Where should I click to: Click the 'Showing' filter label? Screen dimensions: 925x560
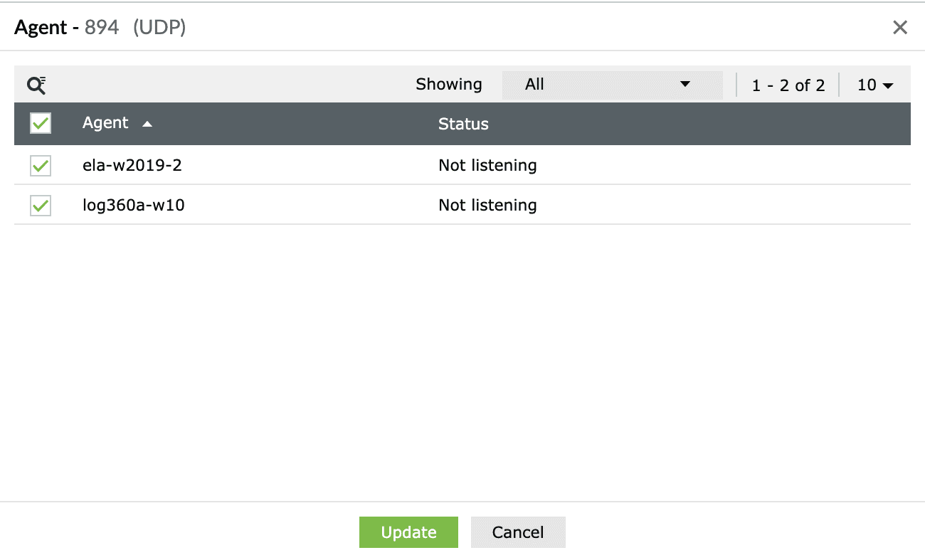448,85
